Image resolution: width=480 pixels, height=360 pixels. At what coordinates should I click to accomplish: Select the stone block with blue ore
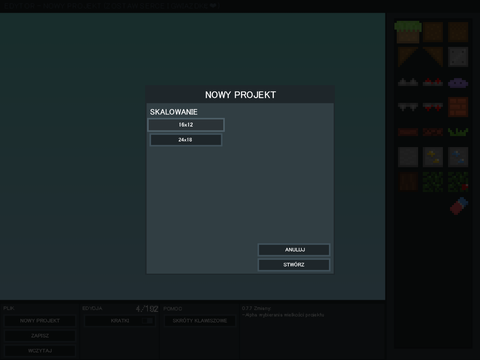pyautogui.click(x=458, y=157)
